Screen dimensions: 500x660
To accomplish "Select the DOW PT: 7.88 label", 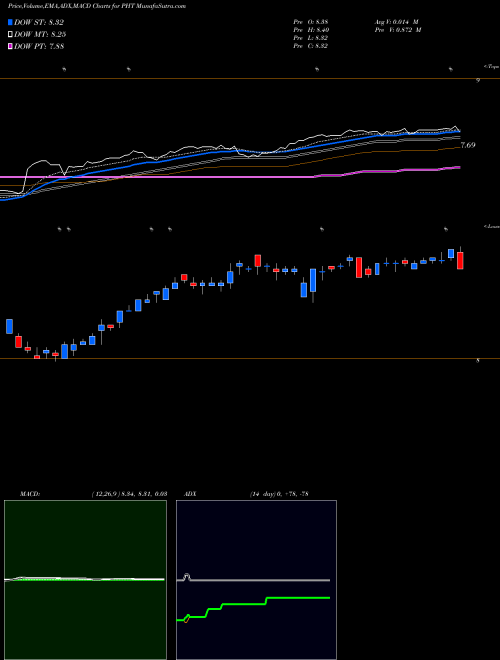I will (39, 46).
